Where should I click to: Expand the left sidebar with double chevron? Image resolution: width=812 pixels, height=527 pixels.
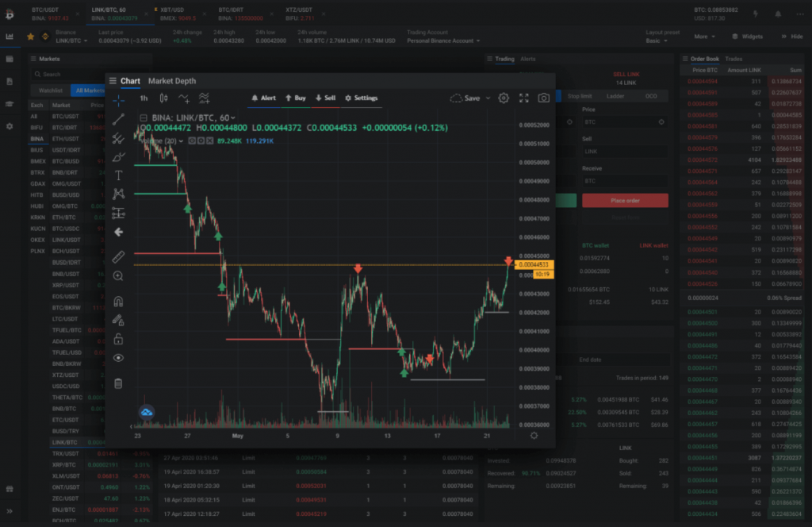10,511
